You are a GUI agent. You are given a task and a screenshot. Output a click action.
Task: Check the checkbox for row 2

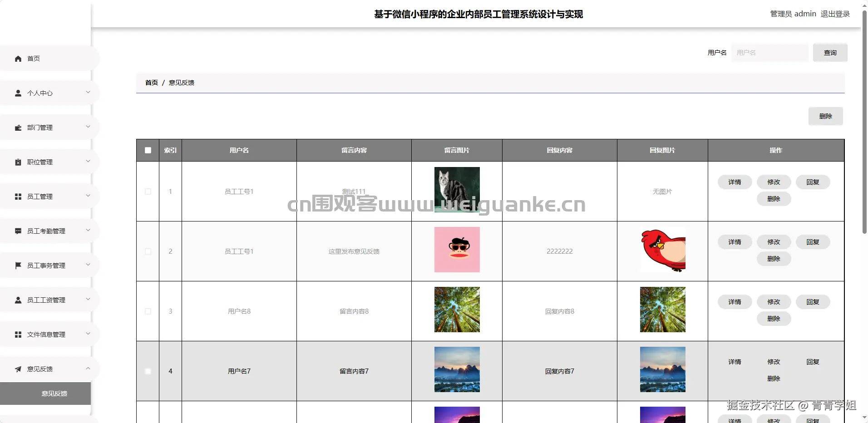pyautogui.click(x=148, y=251)
